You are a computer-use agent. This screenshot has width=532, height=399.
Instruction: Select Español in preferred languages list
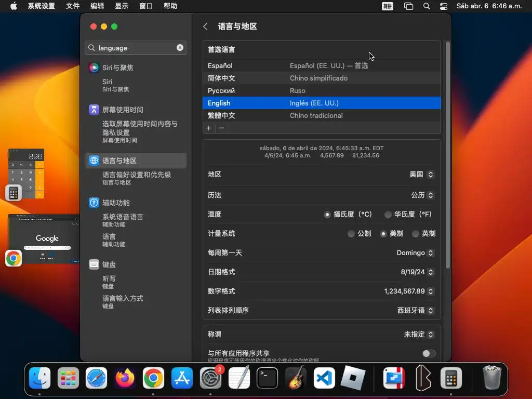click(322, 66)
